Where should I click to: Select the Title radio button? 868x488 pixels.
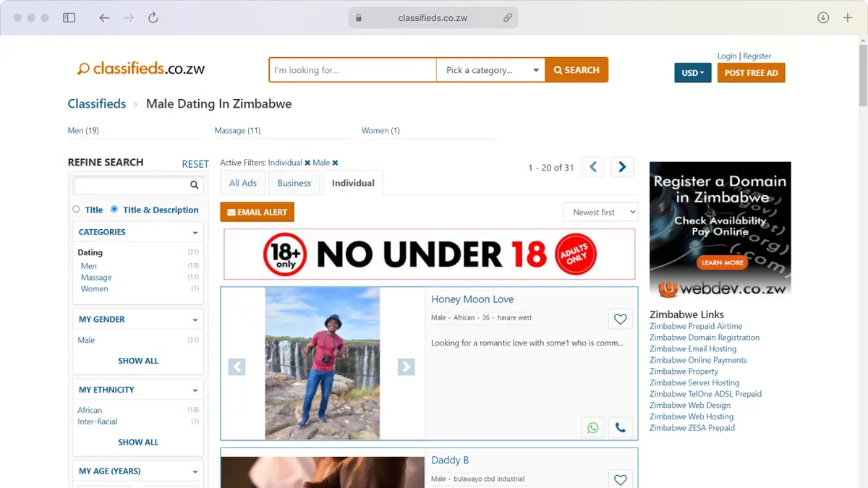coord(76,209)
